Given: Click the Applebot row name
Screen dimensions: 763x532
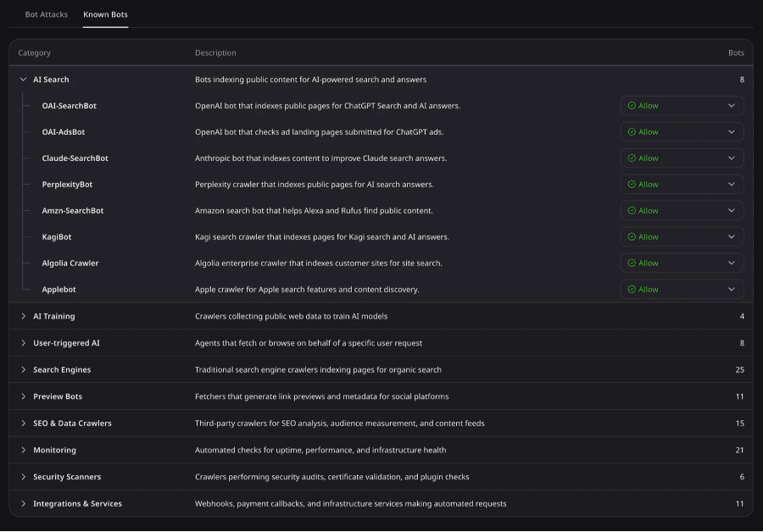Looking at the screenshot, I should (x=58, y=290).
